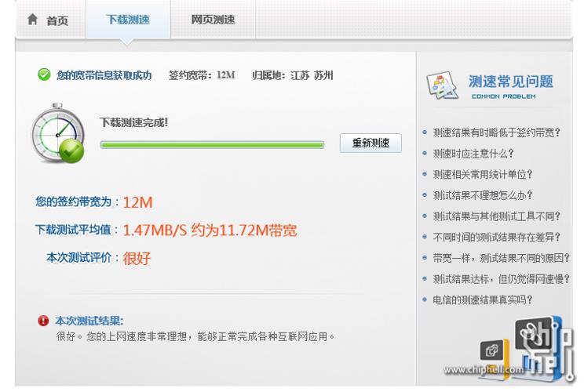
Task: Click the stopwatch speed test icon
Action: [x=57, y=133]
